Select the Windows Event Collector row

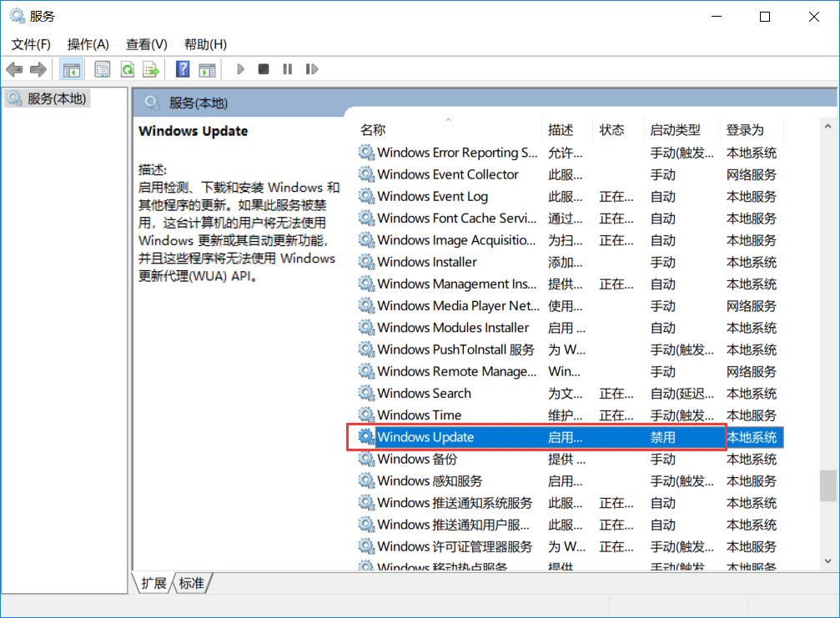pos(570,174)
